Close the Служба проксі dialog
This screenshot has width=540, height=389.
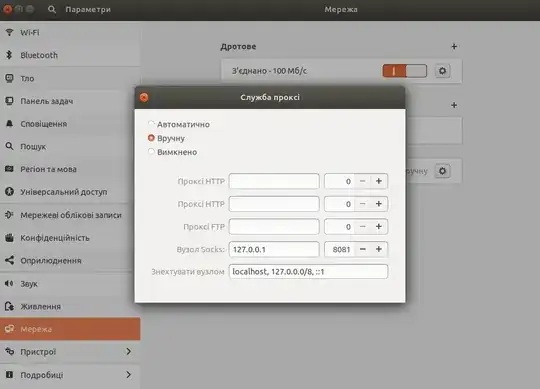pyautogui.click(x=144, y=97)
